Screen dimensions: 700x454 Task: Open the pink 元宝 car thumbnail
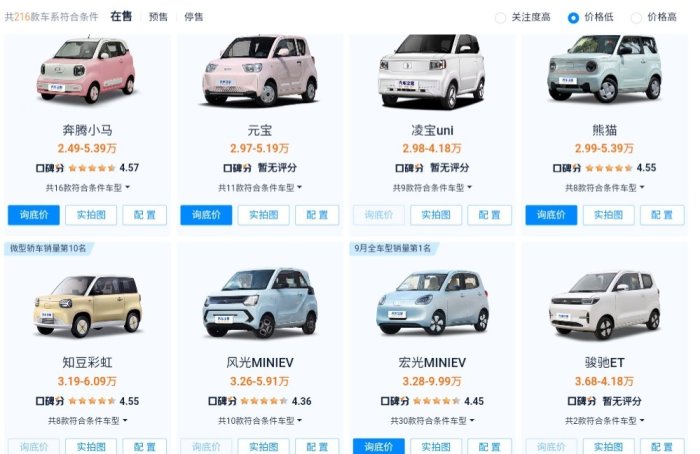click(260, 70)
